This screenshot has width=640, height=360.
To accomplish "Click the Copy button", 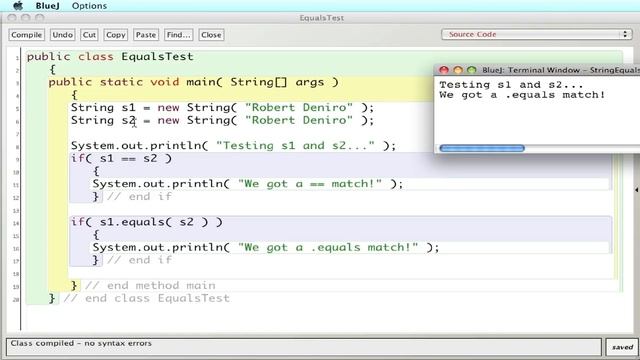I will pos(116,35).
